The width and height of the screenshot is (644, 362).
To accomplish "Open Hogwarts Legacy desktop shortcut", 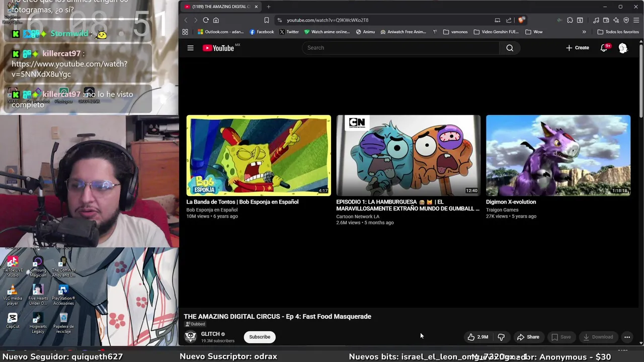I will 38,323.
